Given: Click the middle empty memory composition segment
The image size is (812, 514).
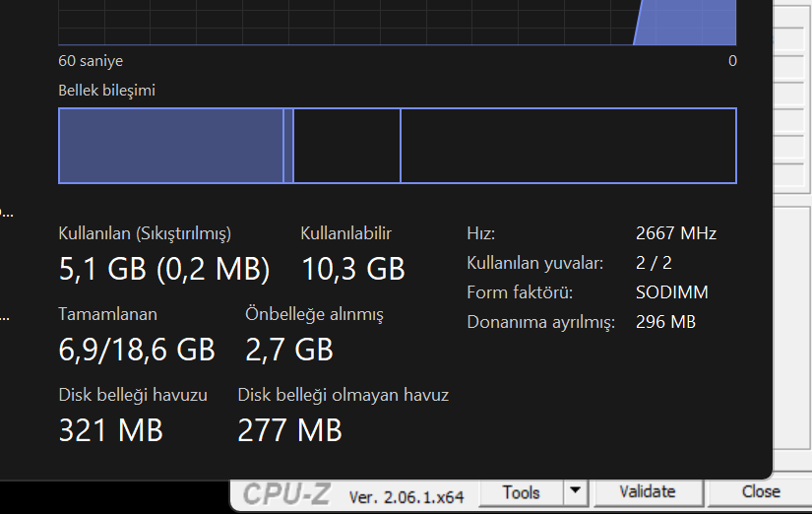Looking at the screenshot, I should [x=347, y=146].
